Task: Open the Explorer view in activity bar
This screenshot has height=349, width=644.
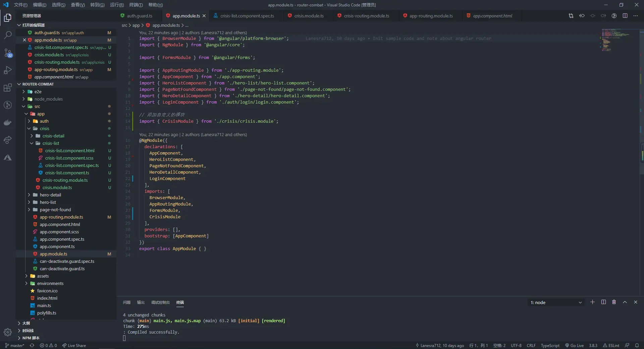Action: pyautogui.click(x=8, y=17)
